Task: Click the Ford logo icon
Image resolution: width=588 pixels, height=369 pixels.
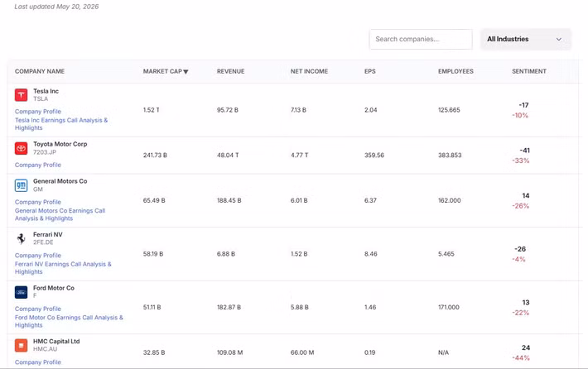Action: (x=21, y=292)
